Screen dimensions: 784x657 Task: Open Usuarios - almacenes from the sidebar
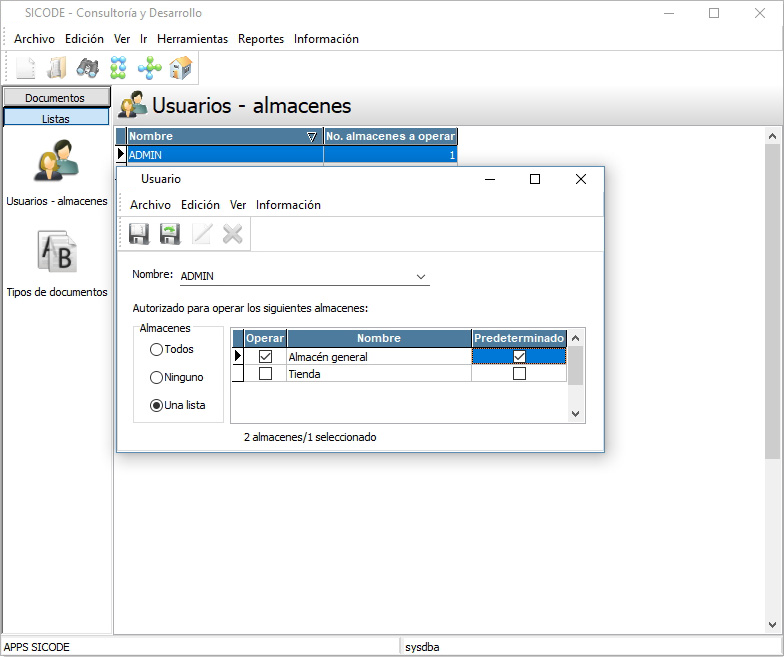(56, 164)
